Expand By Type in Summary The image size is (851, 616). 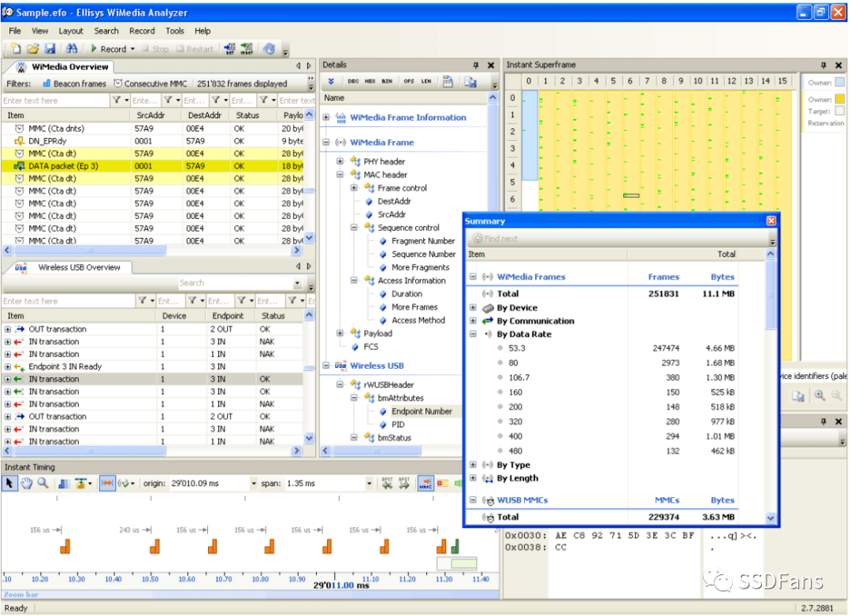474,465
